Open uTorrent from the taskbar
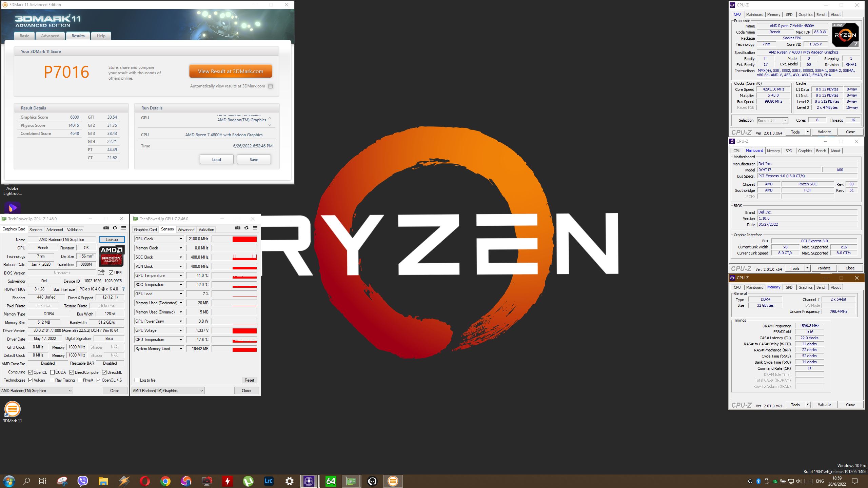The width and height of the screenshot is (868, 488). click(x=248, y=481)
